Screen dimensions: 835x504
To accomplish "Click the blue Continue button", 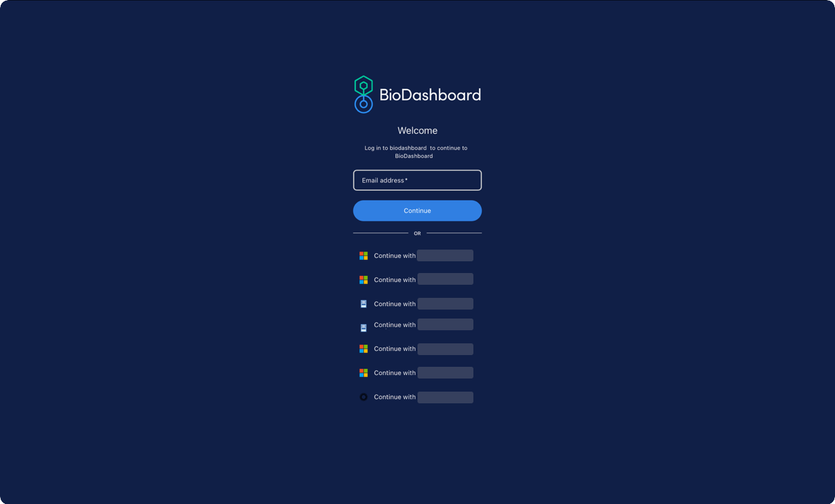I will click(417, 211).
